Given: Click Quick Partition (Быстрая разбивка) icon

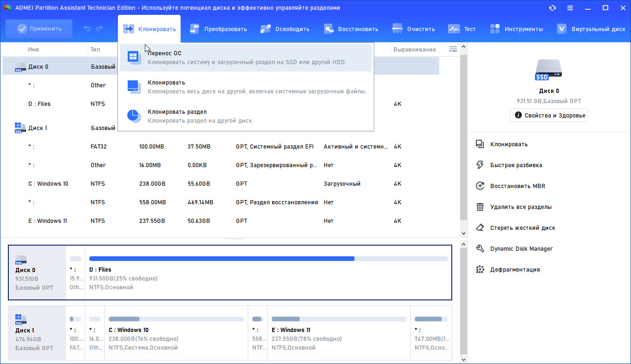Looking at the screenshot, I should tap(481, 165).
